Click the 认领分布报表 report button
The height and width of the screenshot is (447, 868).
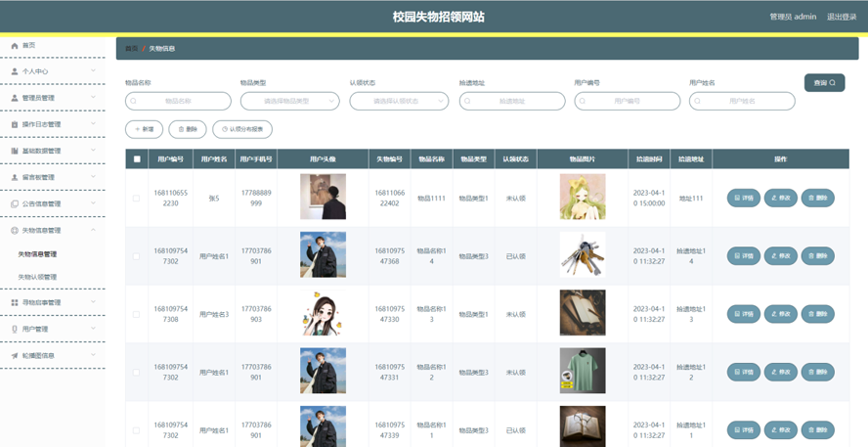pyautogui.click(x=242, y=129)
